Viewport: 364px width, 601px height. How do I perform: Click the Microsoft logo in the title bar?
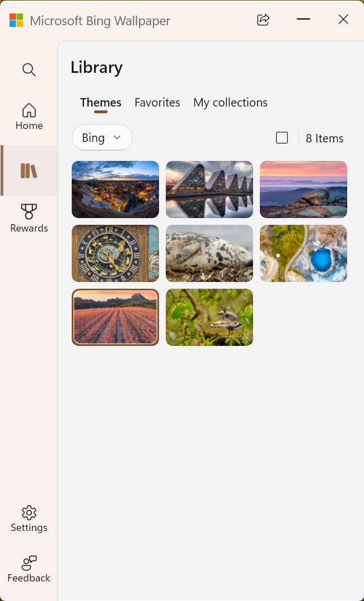click(16, 20)
